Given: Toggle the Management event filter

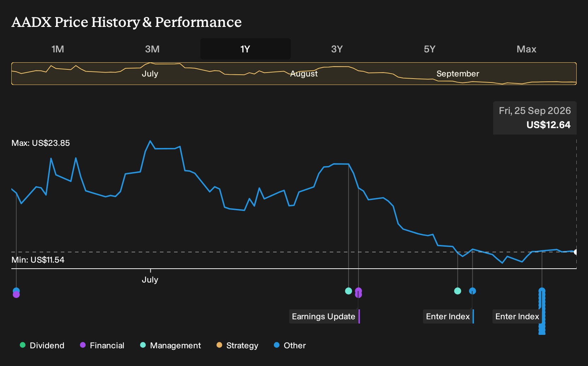Looking at the screenshot, I should coord(171,345).
